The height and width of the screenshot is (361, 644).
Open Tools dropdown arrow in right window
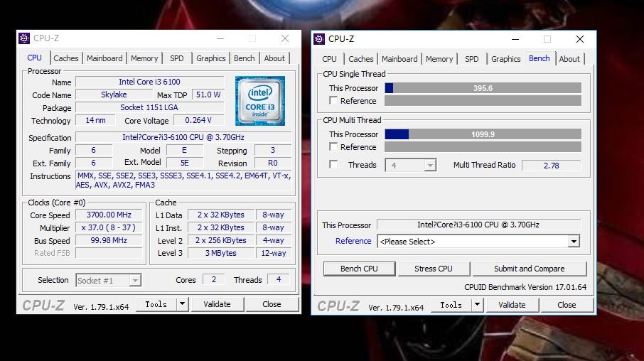[x=477, y=305]
